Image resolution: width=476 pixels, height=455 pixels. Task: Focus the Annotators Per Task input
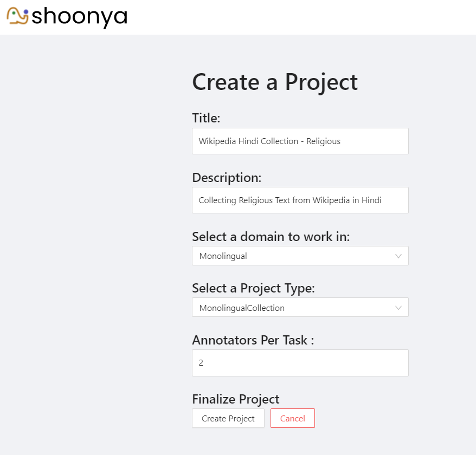coord(300,363)
